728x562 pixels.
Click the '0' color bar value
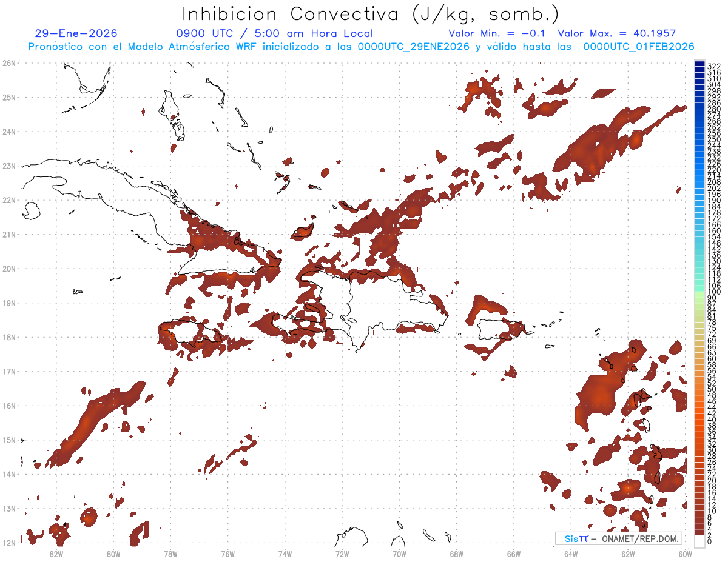coord(710,542)
